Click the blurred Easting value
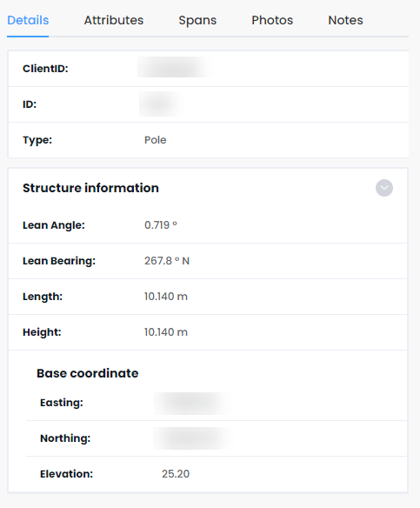Viewport: 420px width, 508px height. click(x=193, y=404)
